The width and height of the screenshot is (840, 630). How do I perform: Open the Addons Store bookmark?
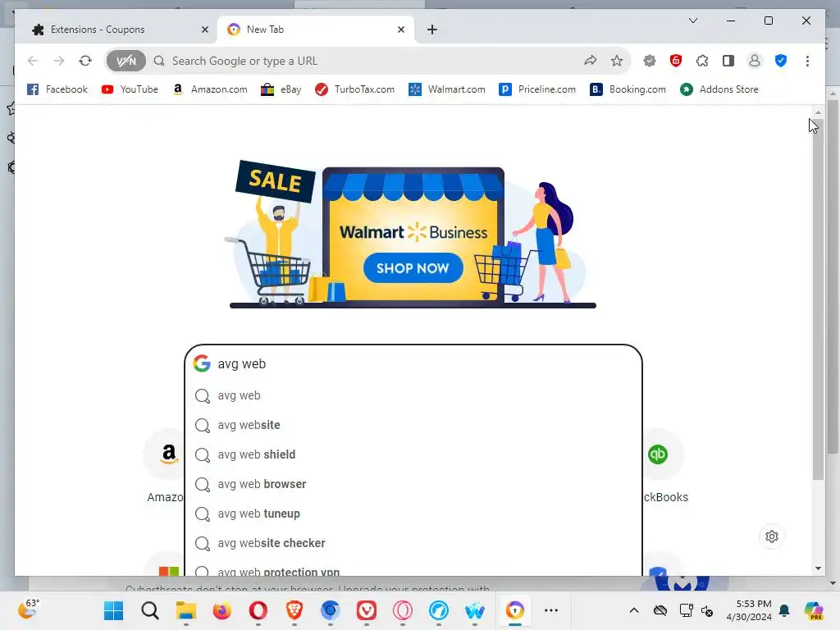coord(719,89)
